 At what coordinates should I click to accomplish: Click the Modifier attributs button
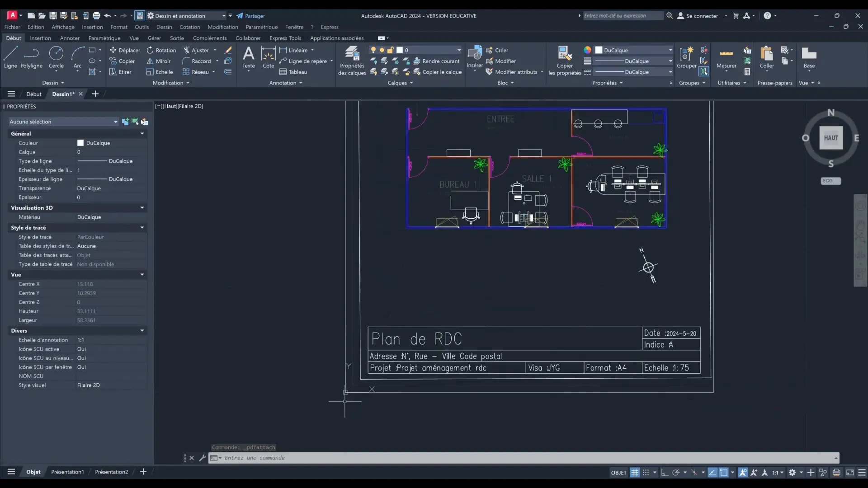[x=511, y=72]
